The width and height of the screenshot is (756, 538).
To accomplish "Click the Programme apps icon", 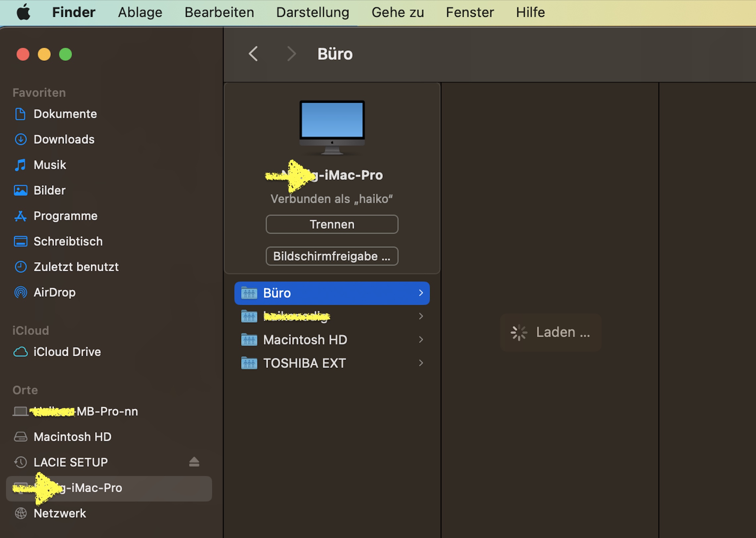I will click(x=21, y=216).
